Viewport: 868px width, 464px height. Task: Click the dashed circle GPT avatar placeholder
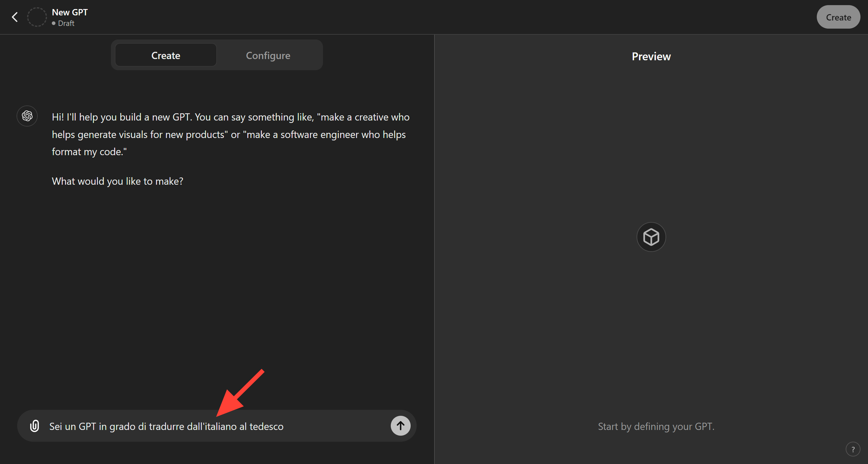click(x=37, y=17)
